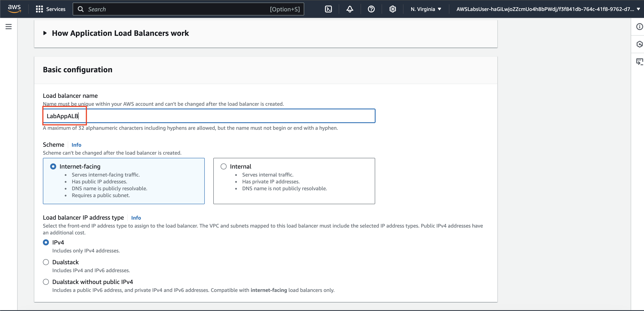Select the IPv4 address type radio

[46, 242]
